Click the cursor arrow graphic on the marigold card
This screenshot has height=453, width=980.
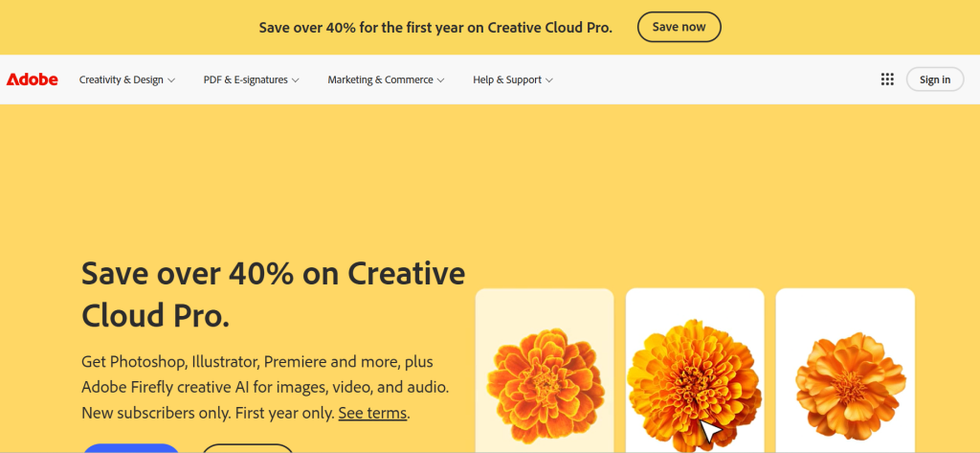(x=709, y=432)
